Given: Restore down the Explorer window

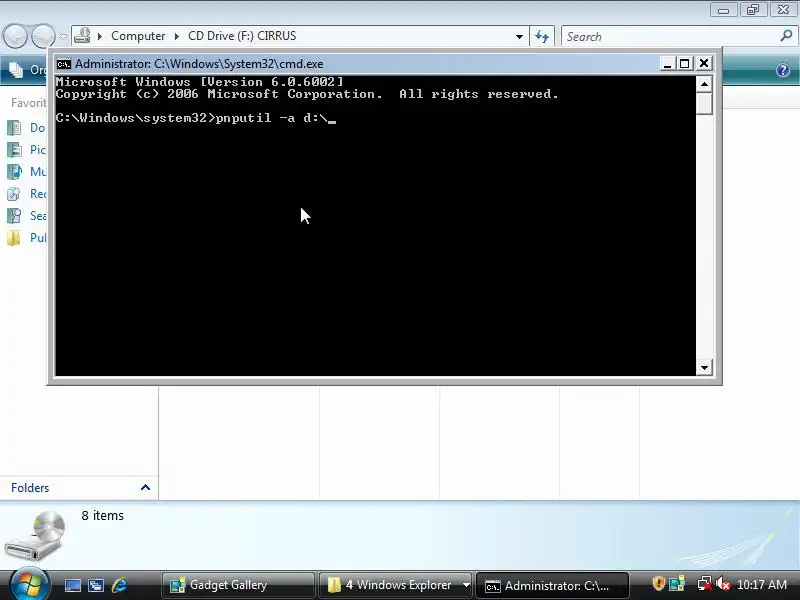Looking at the screenshot, I should pos(753,10).
